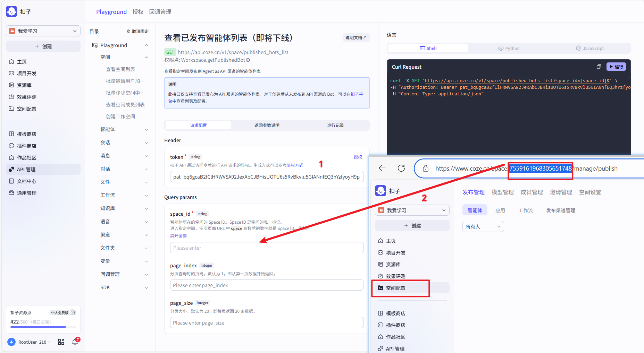The width and height of the screenshot is (644, 353).
Task: Click the 取消固定 unpin icon
Action: pos(128,31)
